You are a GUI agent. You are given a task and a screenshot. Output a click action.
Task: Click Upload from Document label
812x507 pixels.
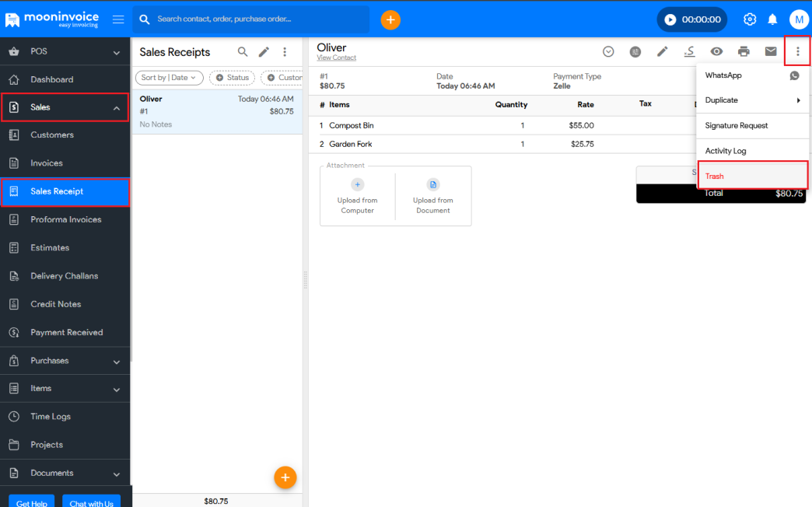[433, 205]
